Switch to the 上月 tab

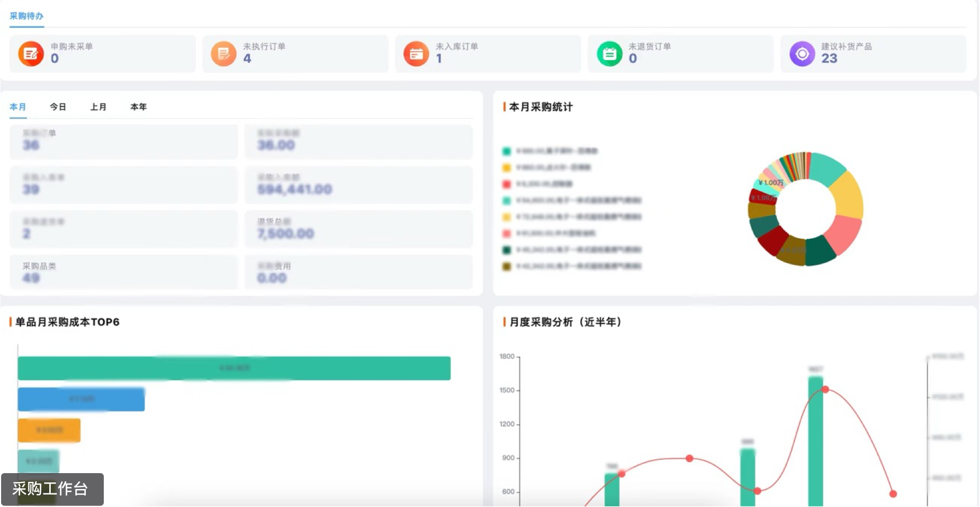98,107
